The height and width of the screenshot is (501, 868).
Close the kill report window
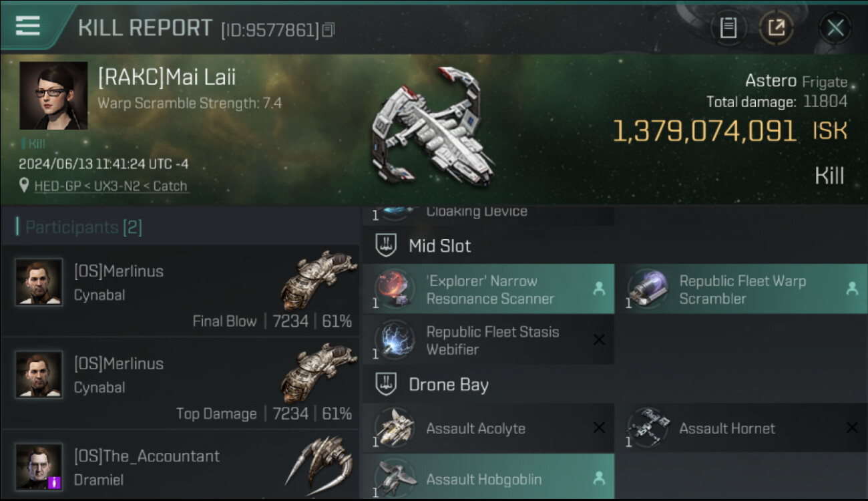pyautogui.click(x=835, y=27)
